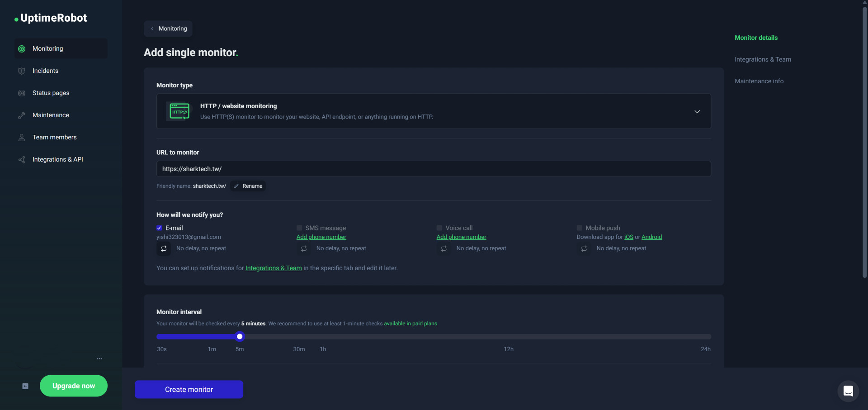The height and width of the screenshot is (410, 868).
Task: Click the friendly name sharktech.tw/ text
Action: point(209,186)
